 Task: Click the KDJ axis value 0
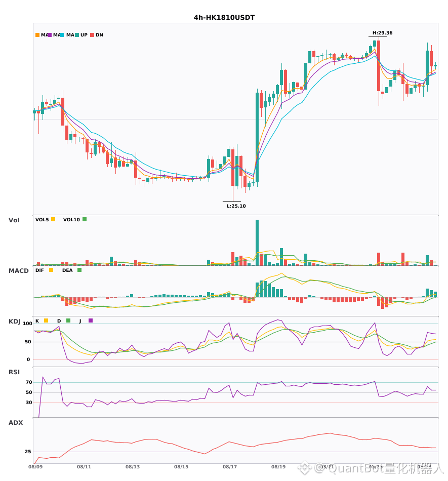tap(28, 359)
